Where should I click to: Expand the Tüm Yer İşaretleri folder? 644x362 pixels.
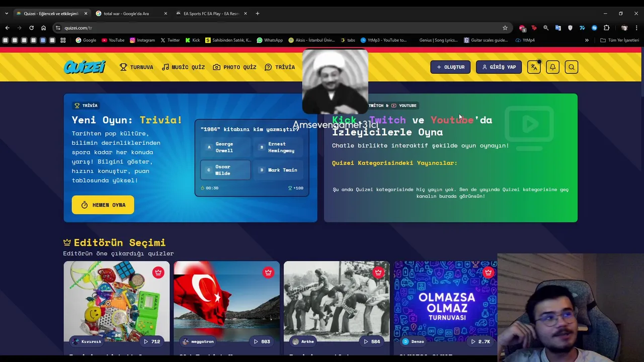[x=619, y=40]
